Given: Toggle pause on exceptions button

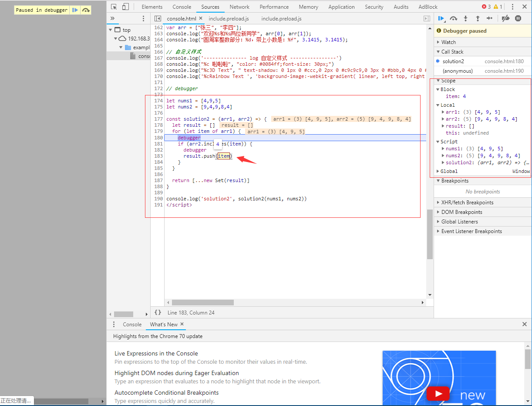Looking at the screenshot, I should click(518, 18).
